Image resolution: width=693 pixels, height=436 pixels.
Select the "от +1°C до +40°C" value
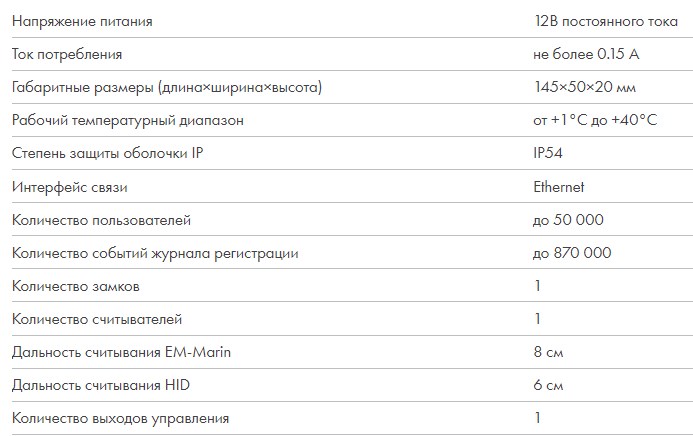pyautogui.click(x=595, y=120)
